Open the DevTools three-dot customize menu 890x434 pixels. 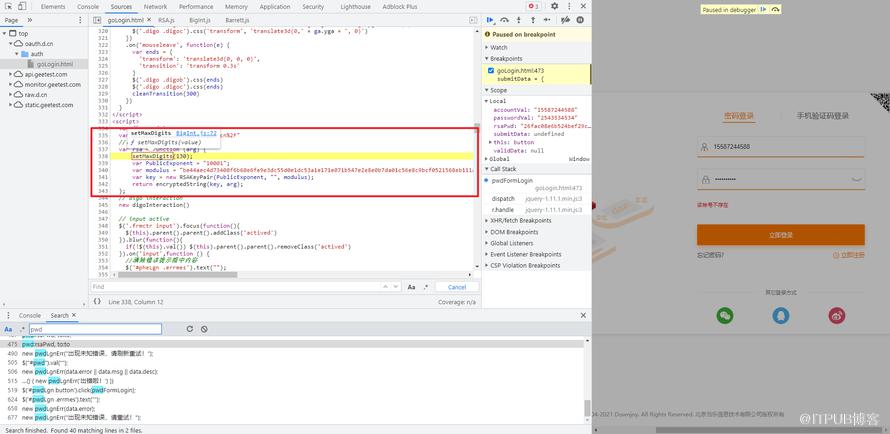569,6
